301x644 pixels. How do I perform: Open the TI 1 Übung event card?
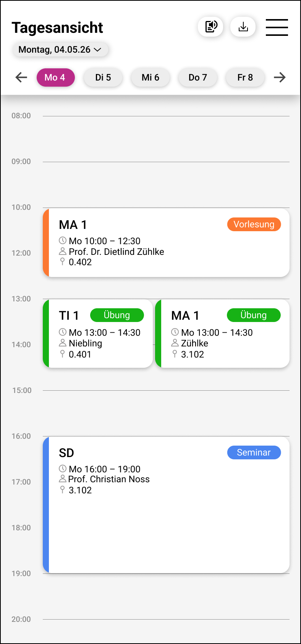[x=98, y=333]
